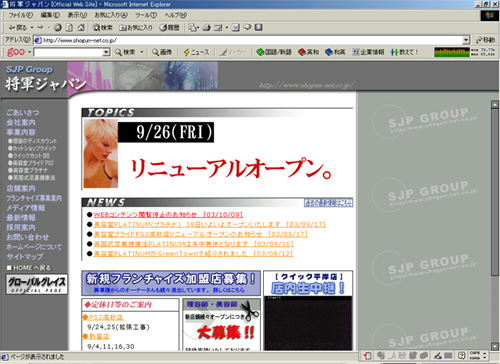Open the History (履歴) toolbar button

pos(169,27)
